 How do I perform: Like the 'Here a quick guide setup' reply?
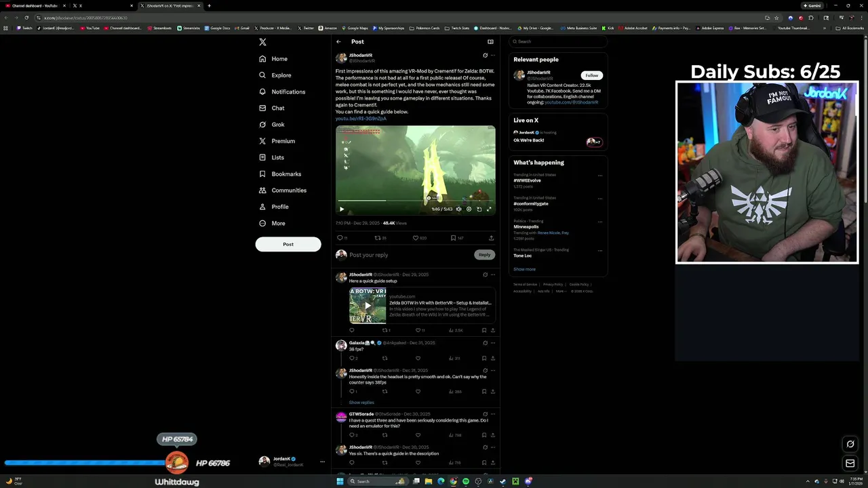pyautogui.click(x=420, y=330)
